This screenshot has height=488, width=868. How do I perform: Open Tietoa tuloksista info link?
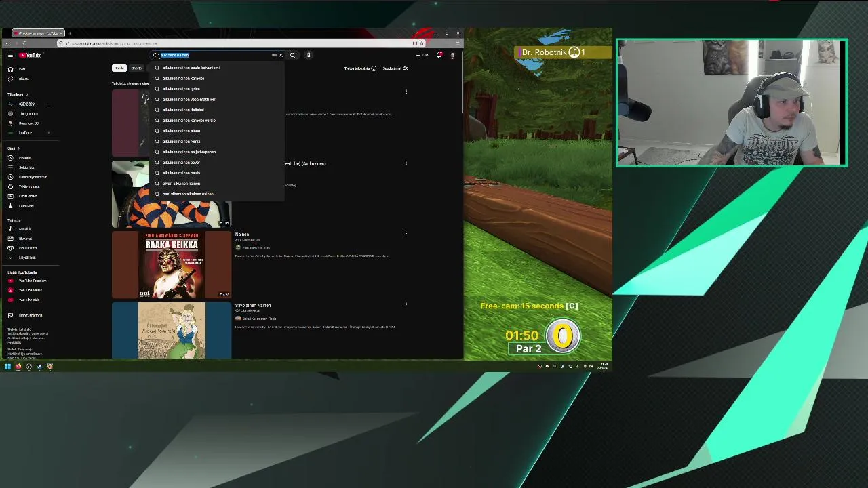coord(360,68)
